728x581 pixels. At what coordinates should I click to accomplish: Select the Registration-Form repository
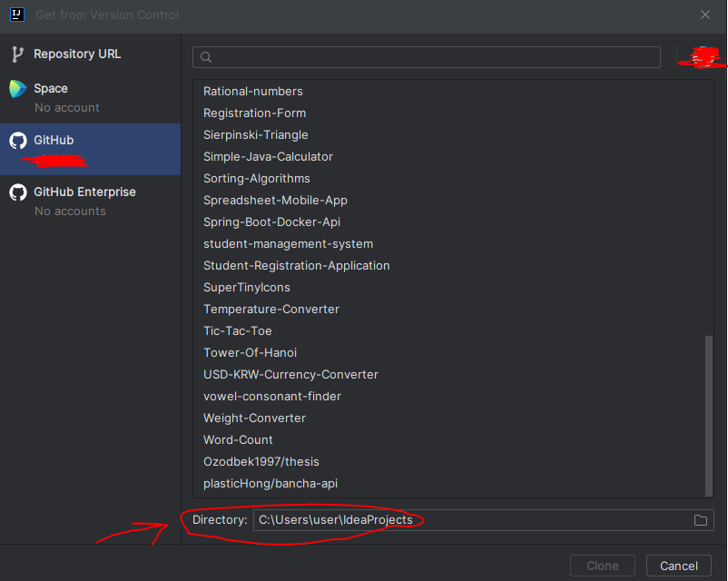tap(453, 113)
